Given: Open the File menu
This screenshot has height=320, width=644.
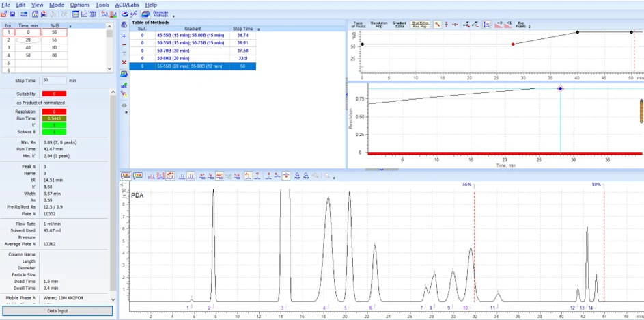Looking at the screenshot, I should (5, 5).
